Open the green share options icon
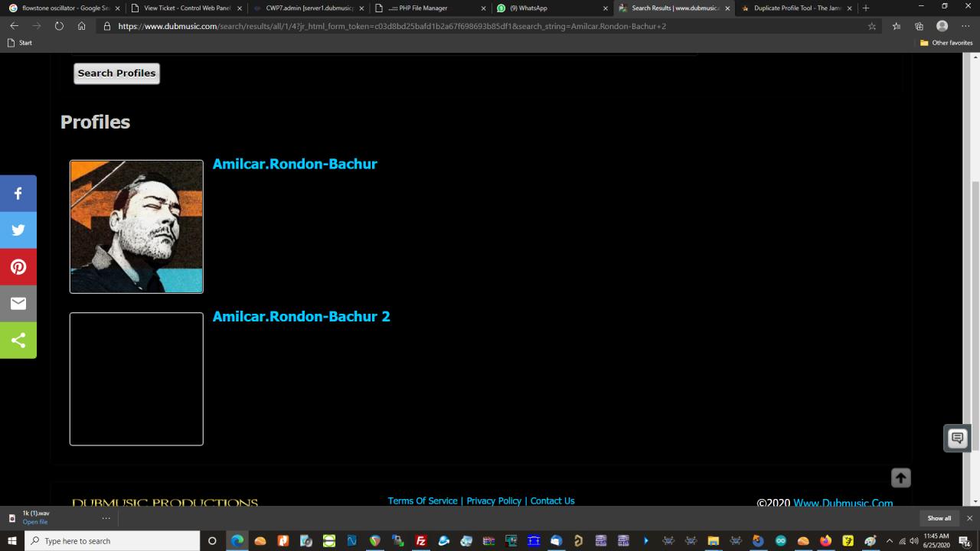 18,341
